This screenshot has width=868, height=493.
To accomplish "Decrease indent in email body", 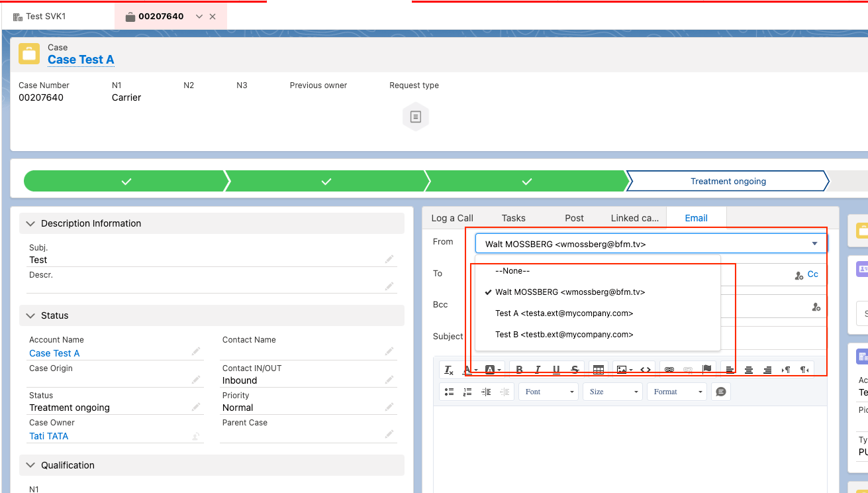I will 505,392.
